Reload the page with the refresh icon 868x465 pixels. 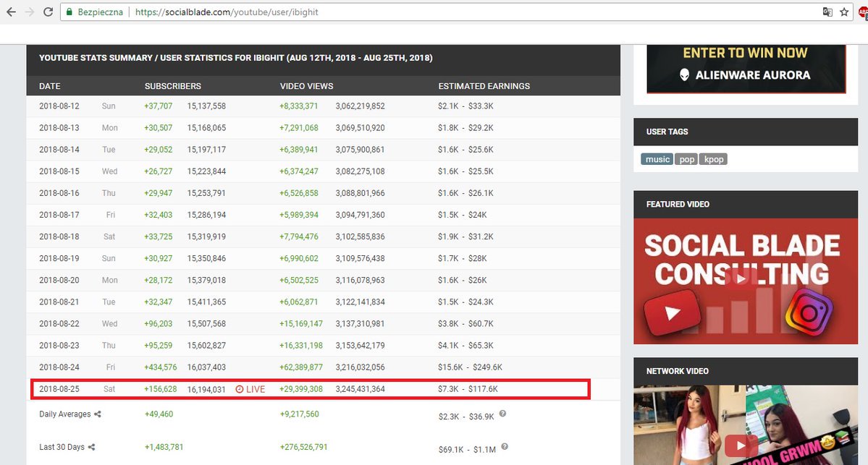[49, 12]
